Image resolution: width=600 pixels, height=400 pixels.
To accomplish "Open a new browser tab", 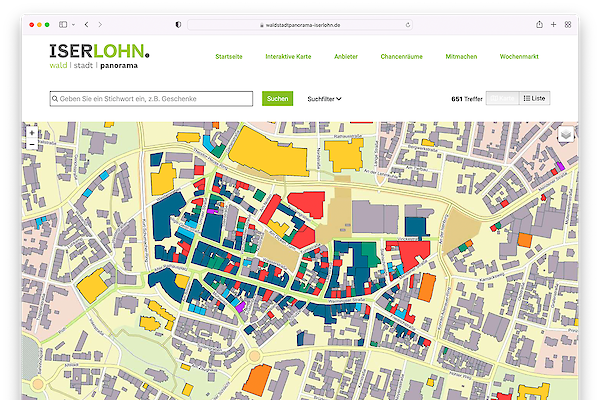I will click(x=554, y=23).
